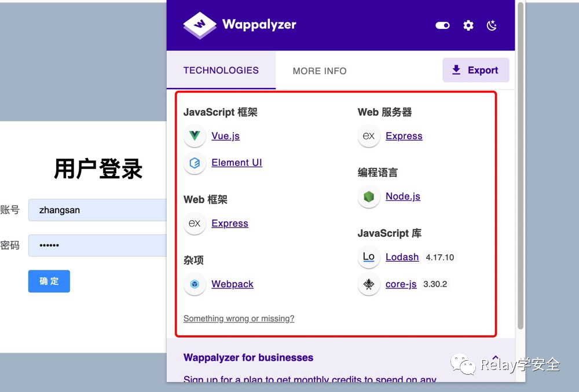Collapse the Wappalyzer for businesses section
This screenshot has height=392, width=579.
[495, 357]
